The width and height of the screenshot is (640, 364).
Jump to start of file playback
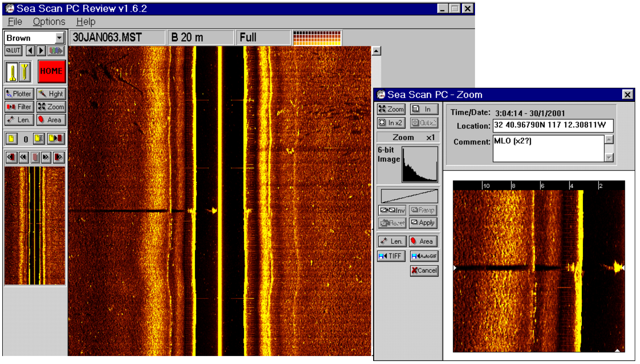pyautogui.click(x=11, y=158)
